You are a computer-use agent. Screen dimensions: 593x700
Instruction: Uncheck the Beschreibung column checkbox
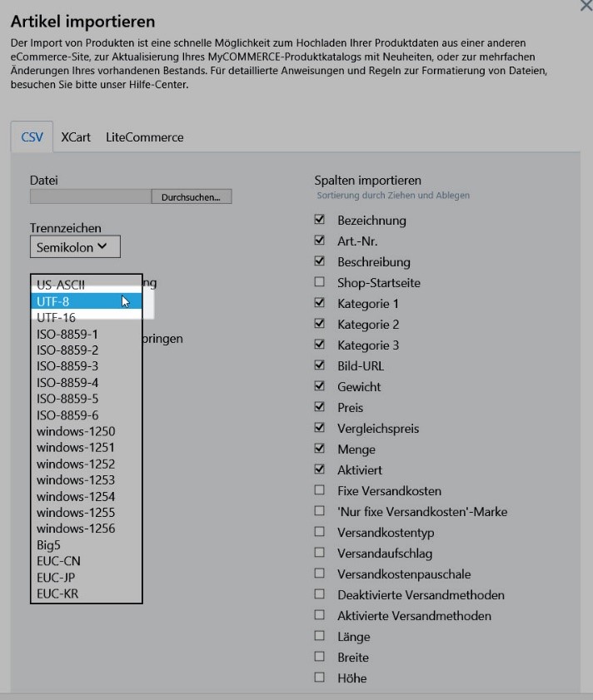[x=320, y=261]
